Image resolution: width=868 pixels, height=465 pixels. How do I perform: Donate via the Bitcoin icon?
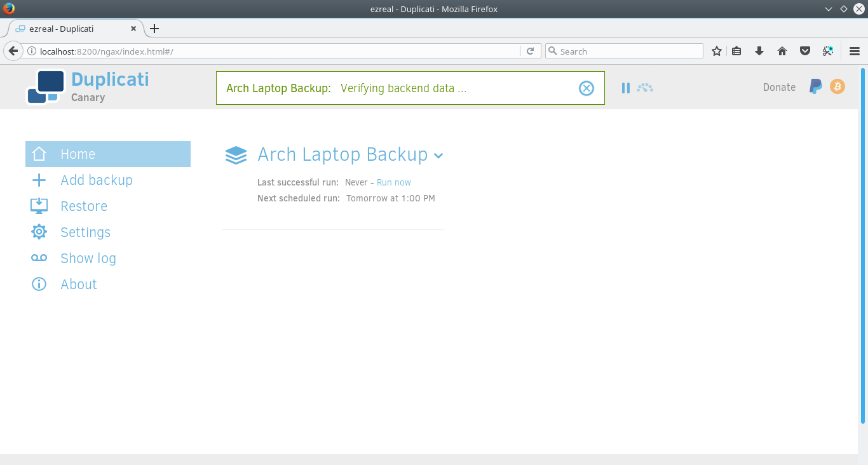(837, 87)
